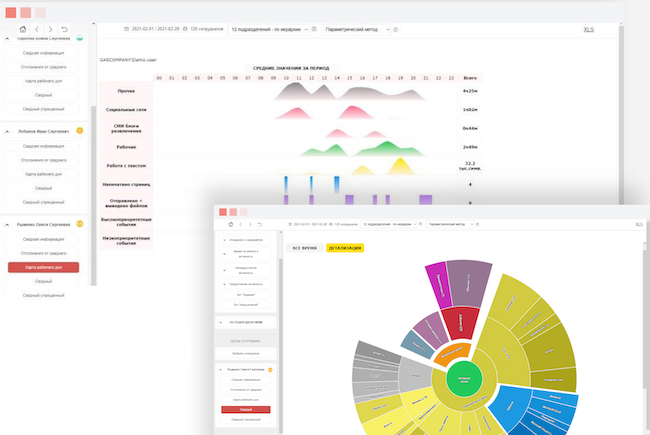Click the 'Прочее' row label in the chart
The image size is (650, 435).
coord(126,91)
